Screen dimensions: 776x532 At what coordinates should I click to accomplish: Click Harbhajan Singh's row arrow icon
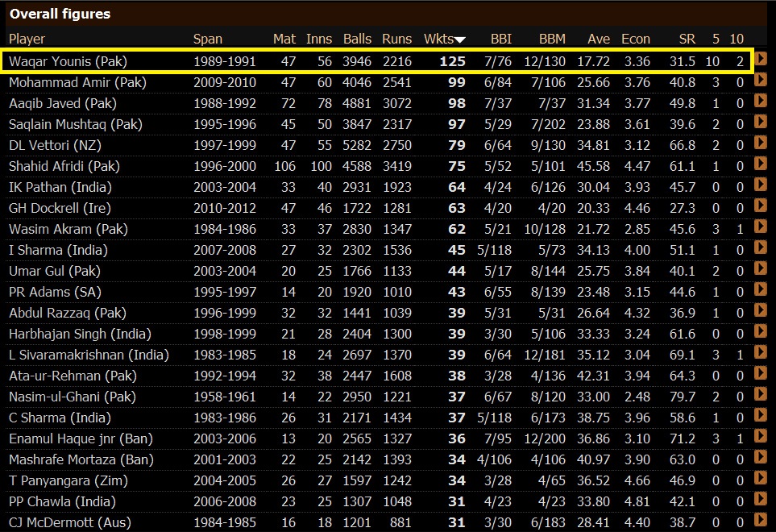tap(761, 331)
